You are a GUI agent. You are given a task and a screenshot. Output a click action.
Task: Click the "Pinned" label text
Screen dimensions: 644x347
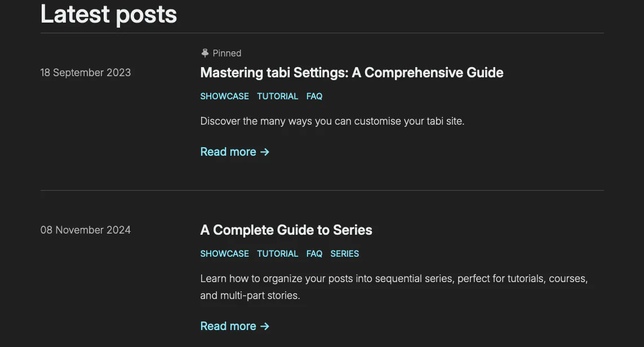(x=227, y=53)
